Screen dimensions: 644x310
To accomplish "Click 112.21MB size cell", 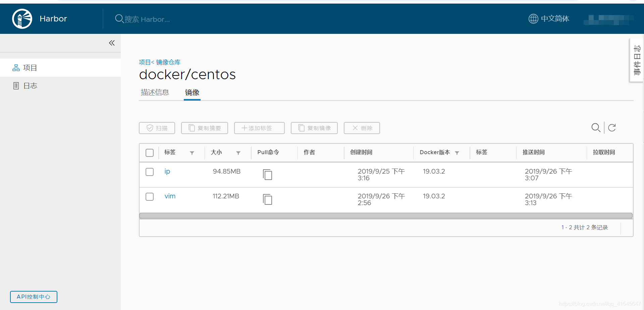I will [x=226, y=196].
